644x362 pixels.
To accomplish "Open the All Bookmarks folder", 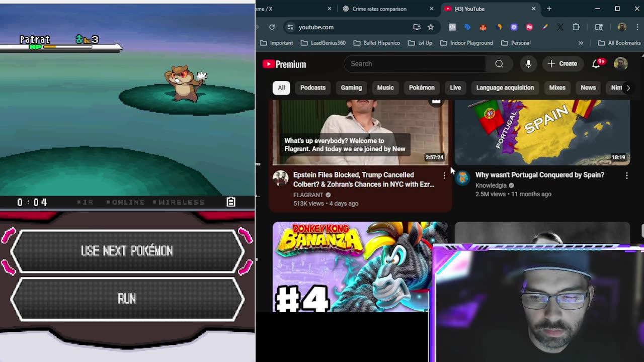I will click(x=620, y=43).
